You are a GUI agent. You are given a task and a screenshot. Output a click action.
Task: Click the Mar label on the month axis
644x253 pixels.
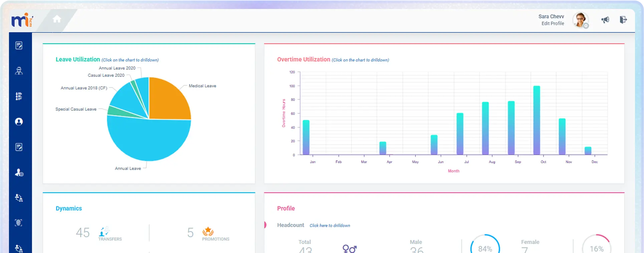click(x=364, y=162)
